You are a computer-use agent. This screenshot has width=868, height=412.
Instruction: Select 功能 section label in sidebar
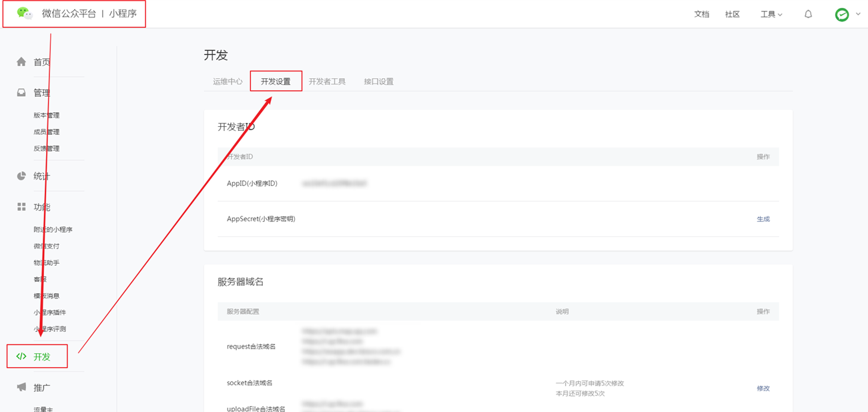point(42,208)
